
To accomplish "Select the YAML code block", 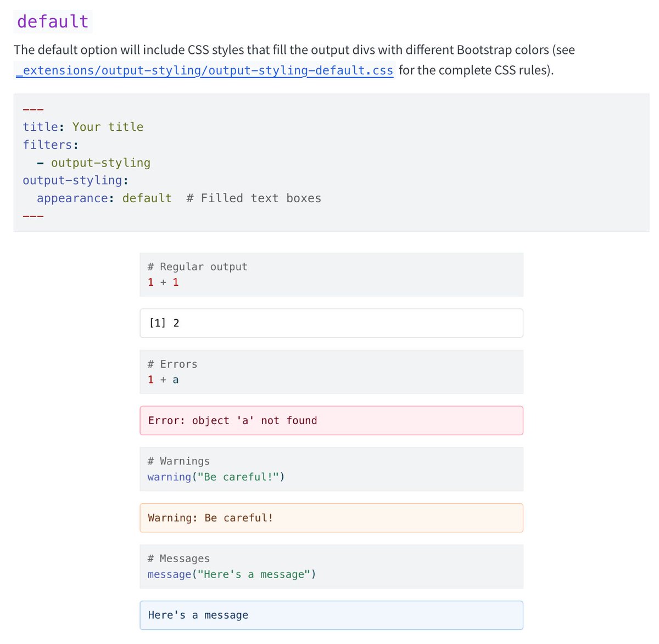I will click(x=329, y=162).
